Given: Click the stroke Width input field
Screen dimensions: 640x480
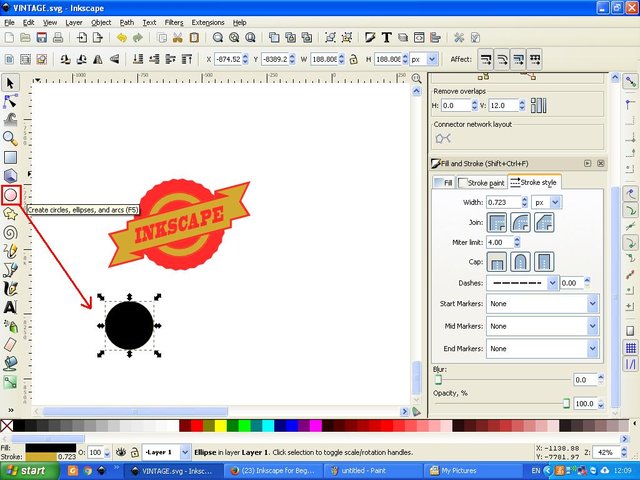Looking at the screenshot, I should [x=503, y=202].
